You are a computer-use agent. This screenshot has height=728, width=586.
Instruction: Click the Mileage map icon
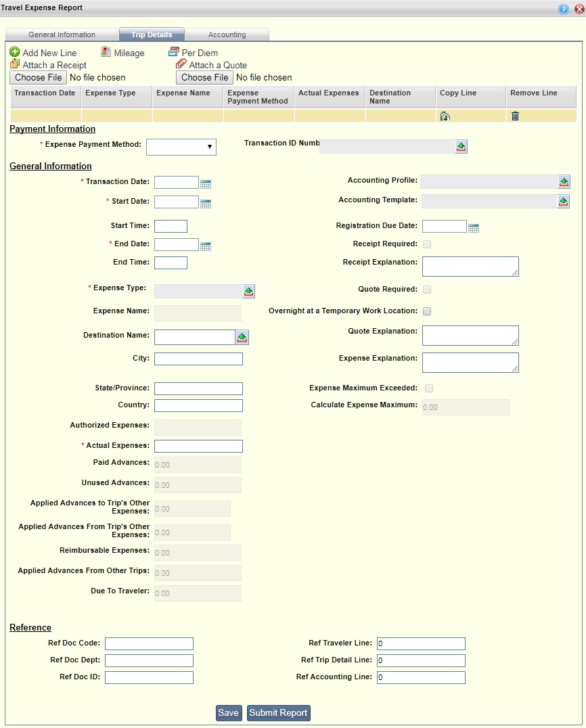point(106,51)
